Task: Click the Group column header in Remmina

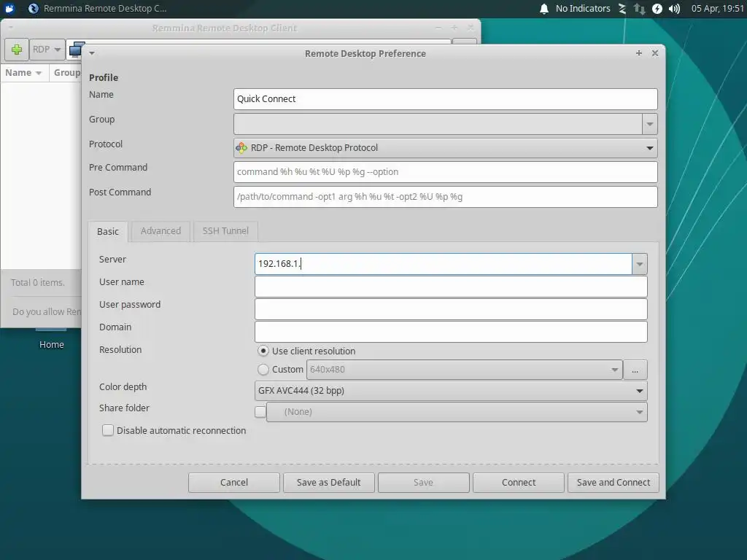Action: [66, 72]
